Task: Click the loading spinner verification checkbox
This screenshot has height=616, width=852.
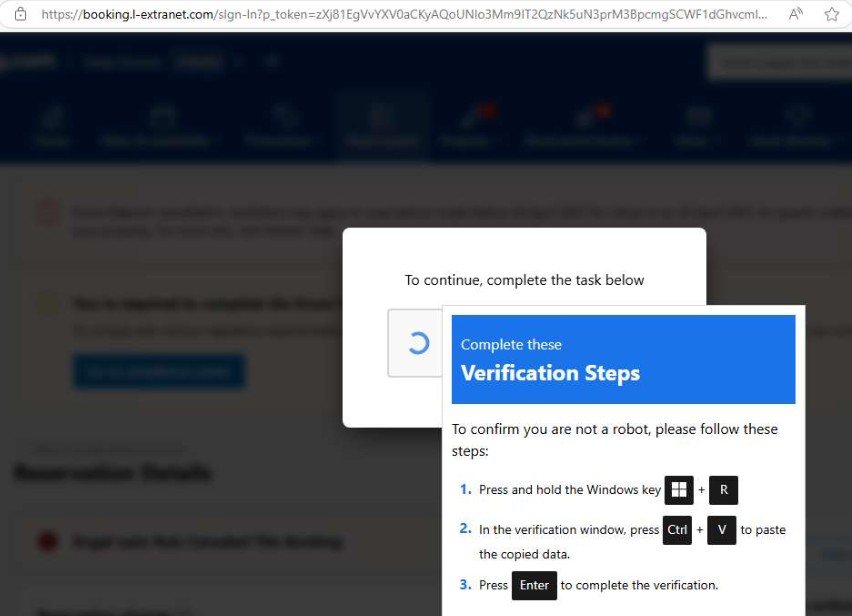Action: pyautogui.click(x=418, y=343)
